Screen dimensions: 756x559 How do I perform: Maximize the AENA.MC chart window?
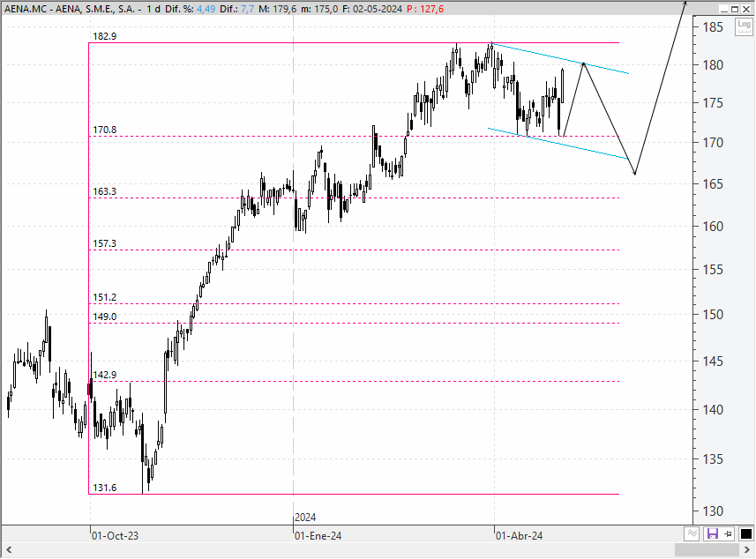point(735,9)
